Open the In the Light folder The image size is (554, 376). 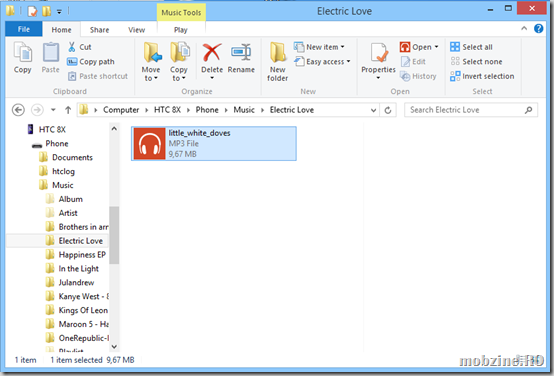coord(78,269)
